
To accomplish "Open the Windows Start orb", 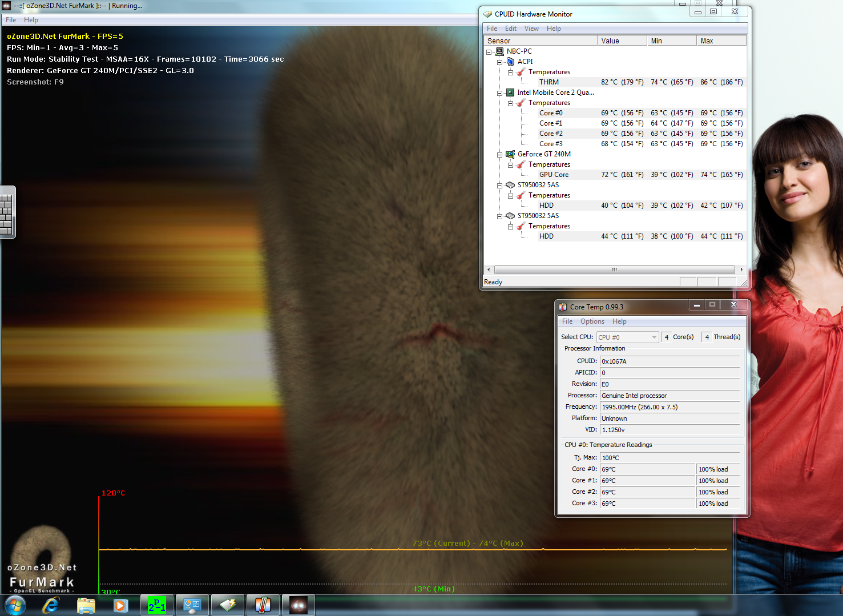I will [x=15, y=605].
